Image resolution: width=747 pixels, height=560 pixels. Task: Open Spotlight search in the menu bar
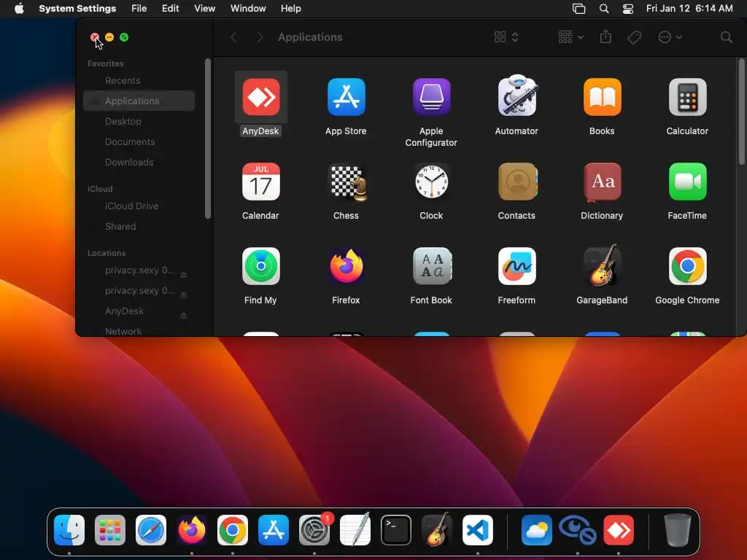click(x=604, y=9)
